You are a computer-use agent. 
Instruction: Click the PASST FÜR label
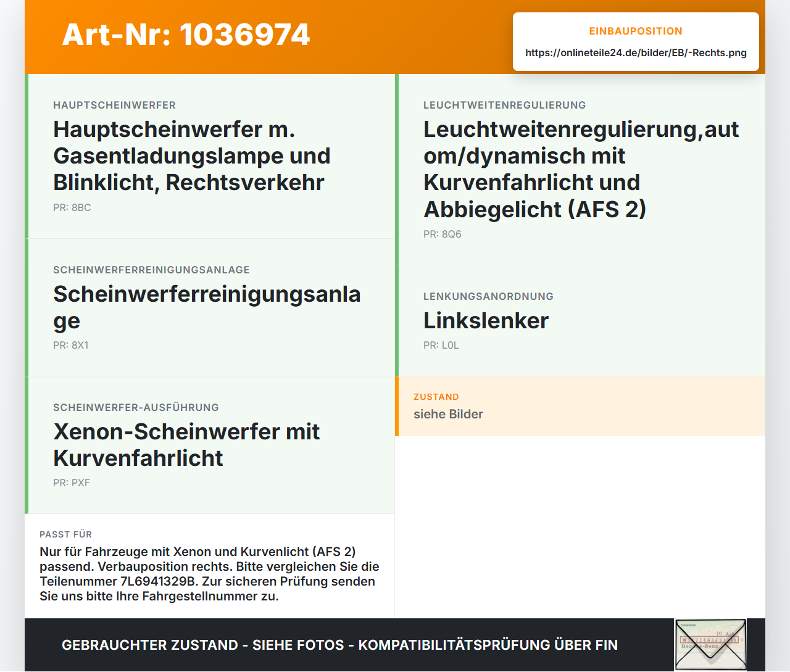coord(66,535)
